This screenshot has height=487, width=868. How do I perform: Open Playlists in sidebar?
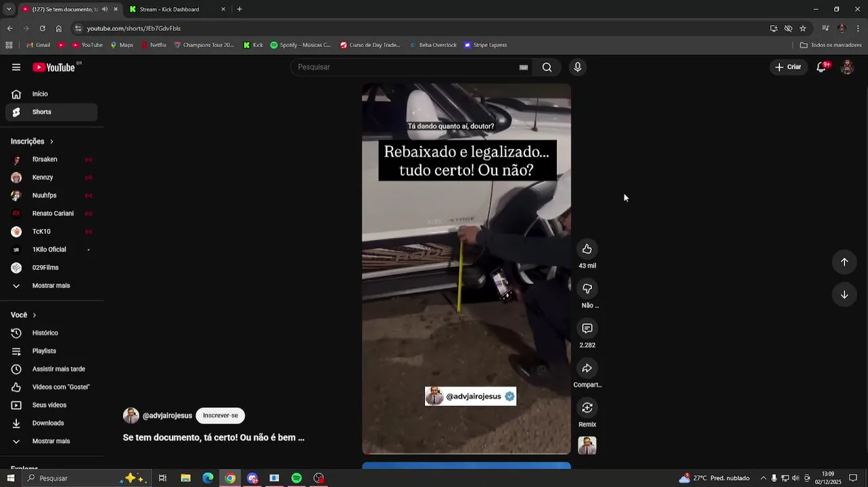[51, 351]
